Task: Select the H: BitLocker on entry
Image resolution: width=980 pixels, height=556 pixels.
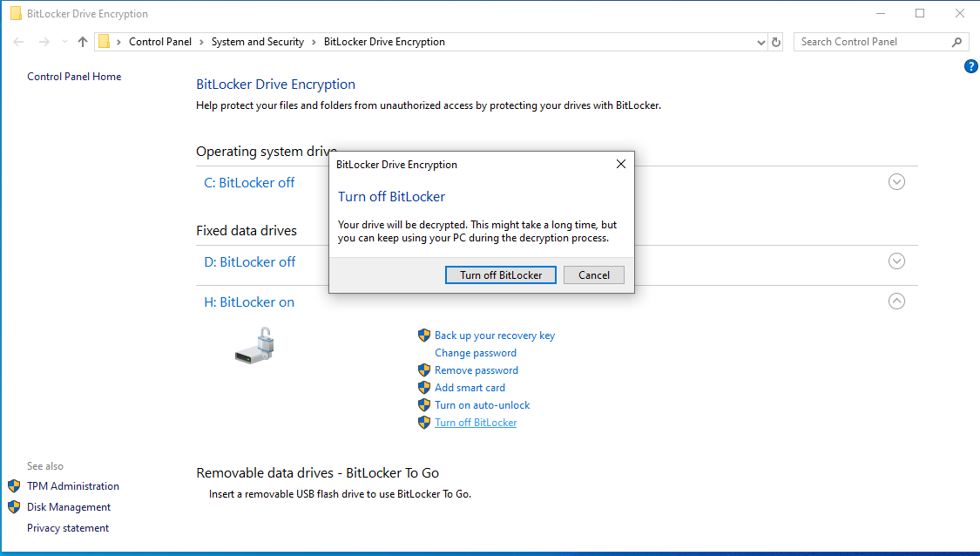Action: pos(249,302)
